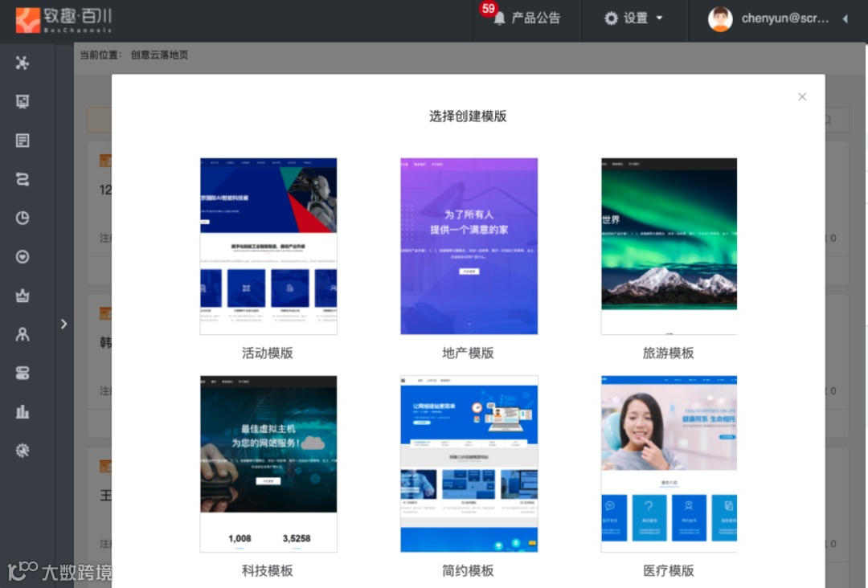Image resolution: width=868 pixels, height=588 pixels.
Task: Close the template selection dialog
Action: coord(802,97)
